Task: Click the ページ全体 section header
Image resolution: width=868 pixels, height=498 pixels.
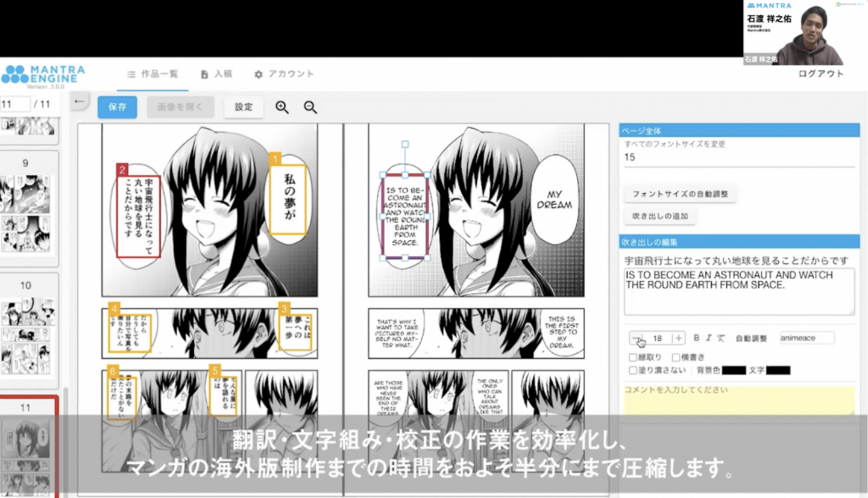Action: pyautogui.click(x=740, y=130)
